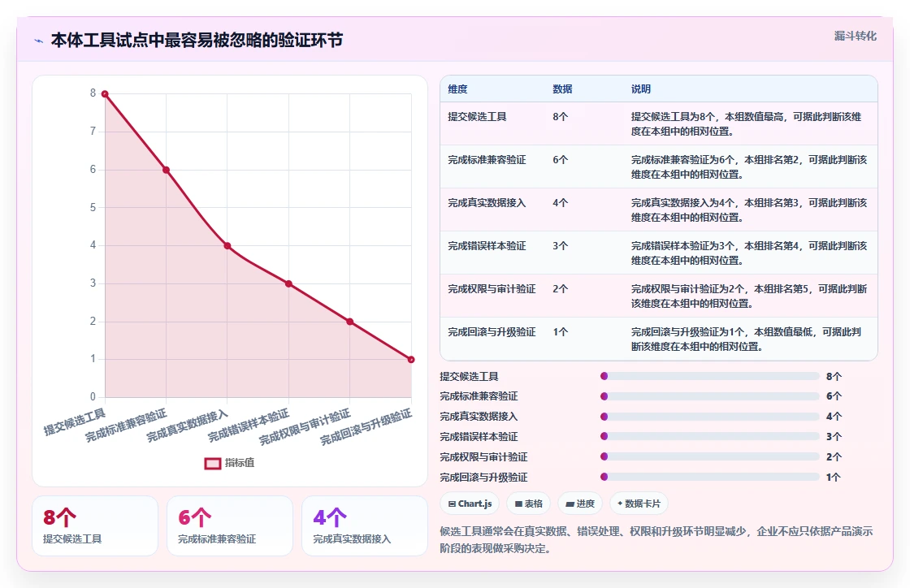Click the panel title 本体工具试点中最容易被忽略的验证环节

197,40
